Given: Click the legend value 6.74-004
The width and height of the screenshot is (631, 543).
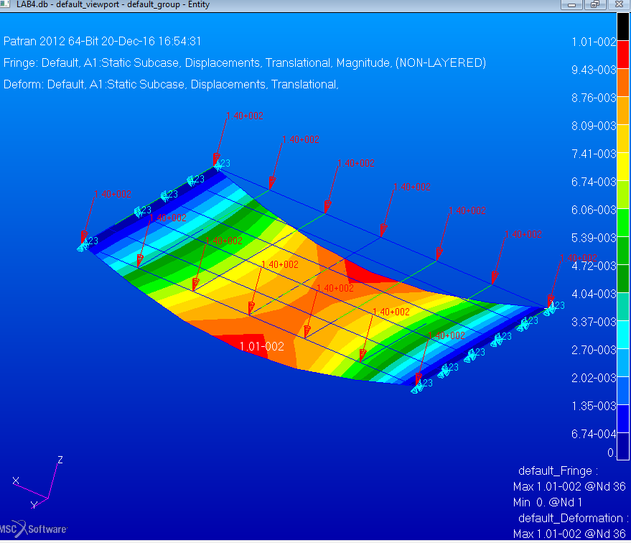Looking at the screenshot, I should coord(594,434).
